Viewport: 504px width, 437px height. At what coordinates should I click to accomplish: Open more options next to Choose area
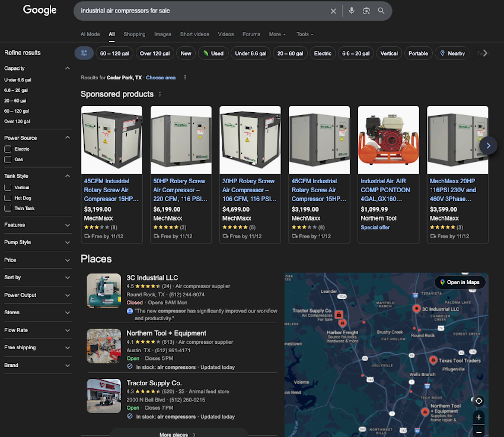point(185,78)
